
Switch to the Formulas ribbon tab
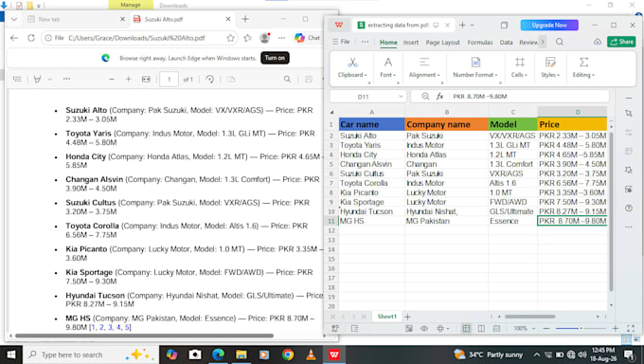point(480,43)
